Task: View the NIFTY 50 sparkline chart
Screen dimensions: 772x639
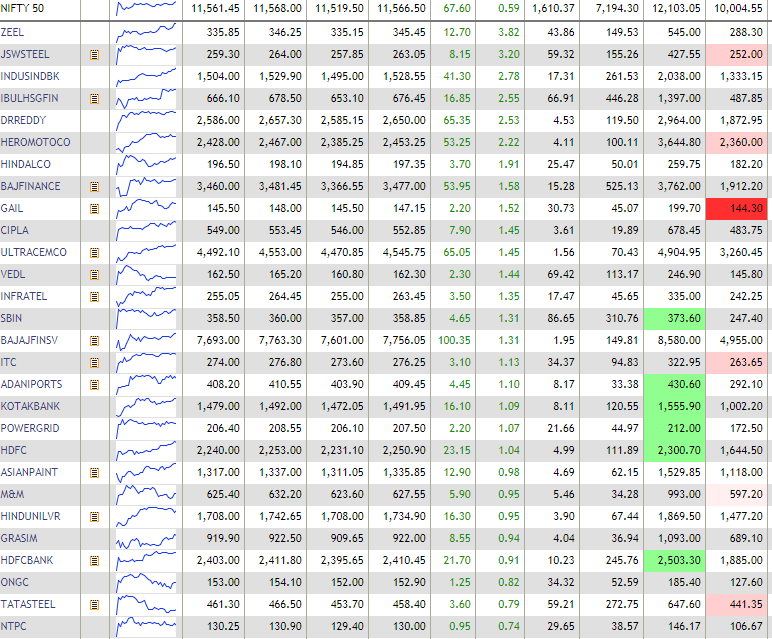Action: point(146,8)
